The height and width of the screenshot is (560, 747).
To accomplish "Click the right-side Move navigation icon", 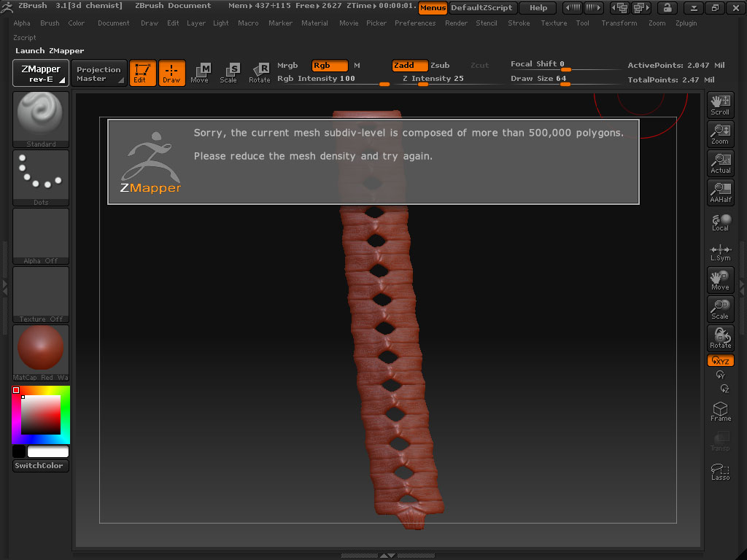I will pyautogui.click(x=720, y=280).
